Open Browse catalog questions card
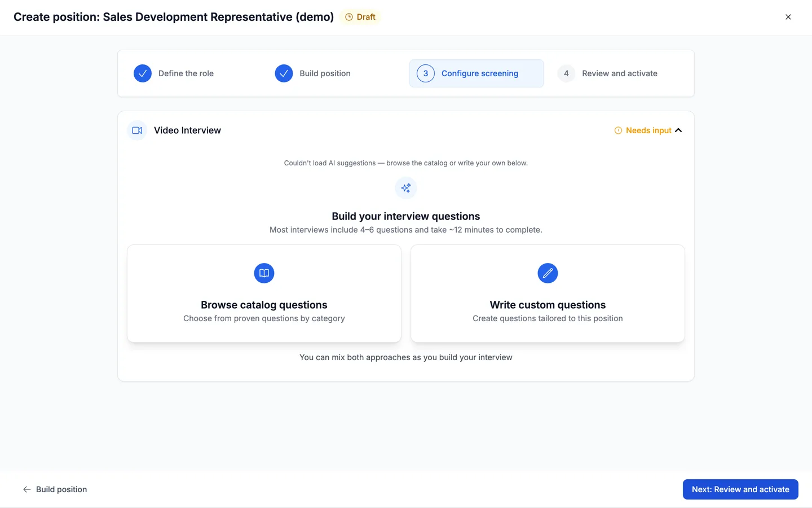812x508 pixels. (264, 294)
